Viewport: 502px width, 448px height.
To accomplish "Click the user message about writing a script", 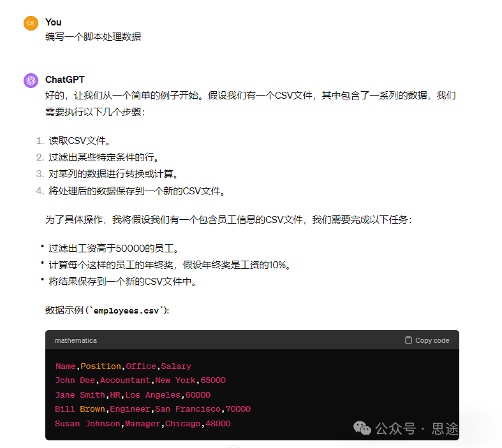I will click(93, 37).
